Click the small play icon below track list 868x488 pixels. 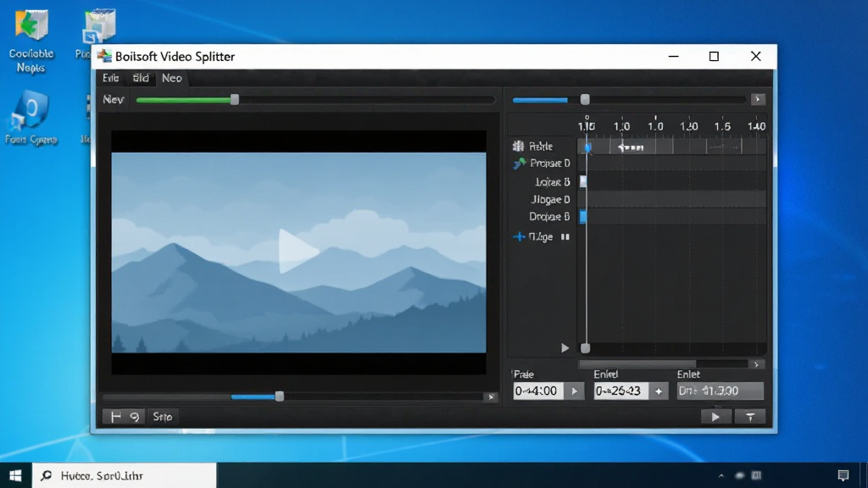click(565, 348)
